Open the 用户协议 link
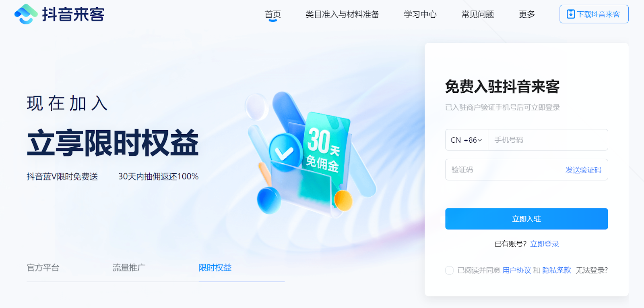The height and width of the screenshot is (308, 644). pyautogui.click(x=517, y=270)
